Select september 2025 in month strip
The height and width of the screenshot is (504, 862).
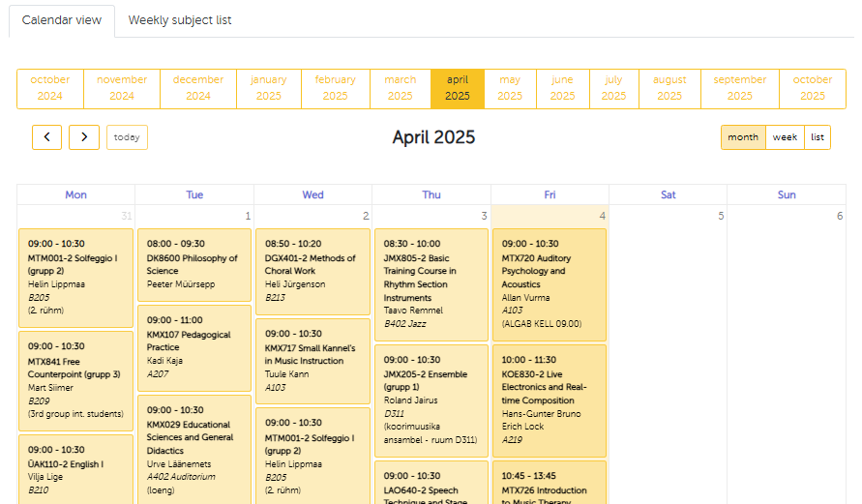tap(739, 88)
